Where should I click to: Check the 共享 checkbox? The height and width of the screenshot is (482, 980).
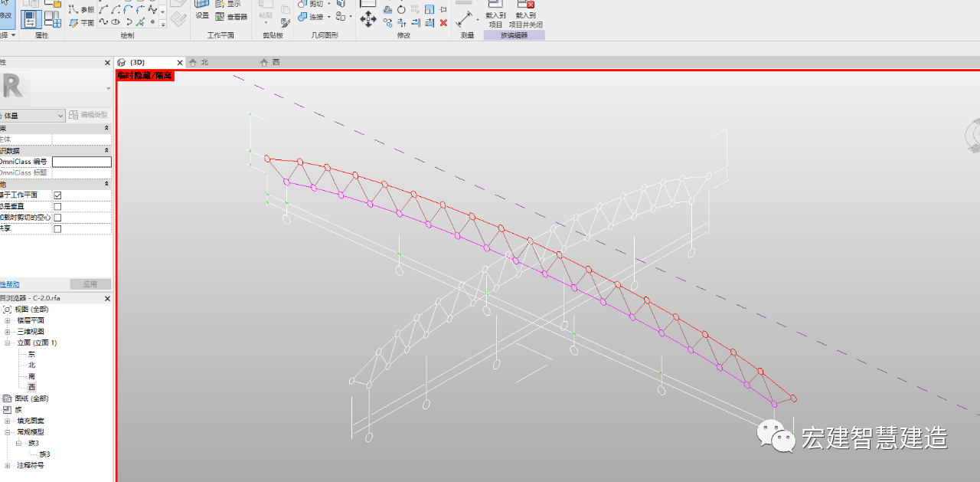[x=57, y=228]
